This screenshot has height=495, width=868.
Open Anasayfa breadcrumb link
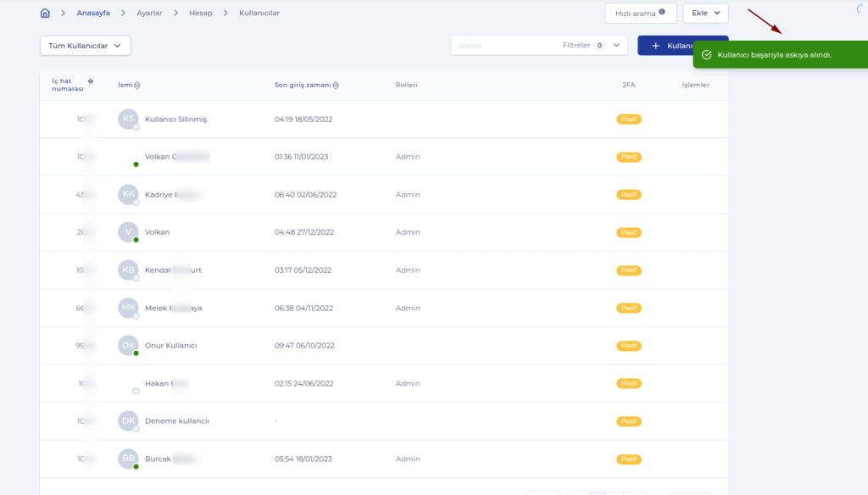point(93,13)
